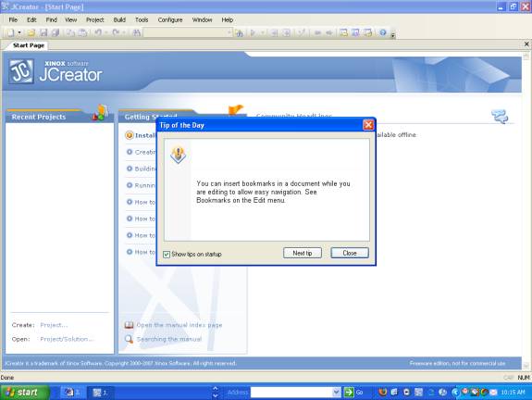Click the taskbar Address input field
Image resolution: width=532 pixels, height=400 pixels.
point(291,393)
